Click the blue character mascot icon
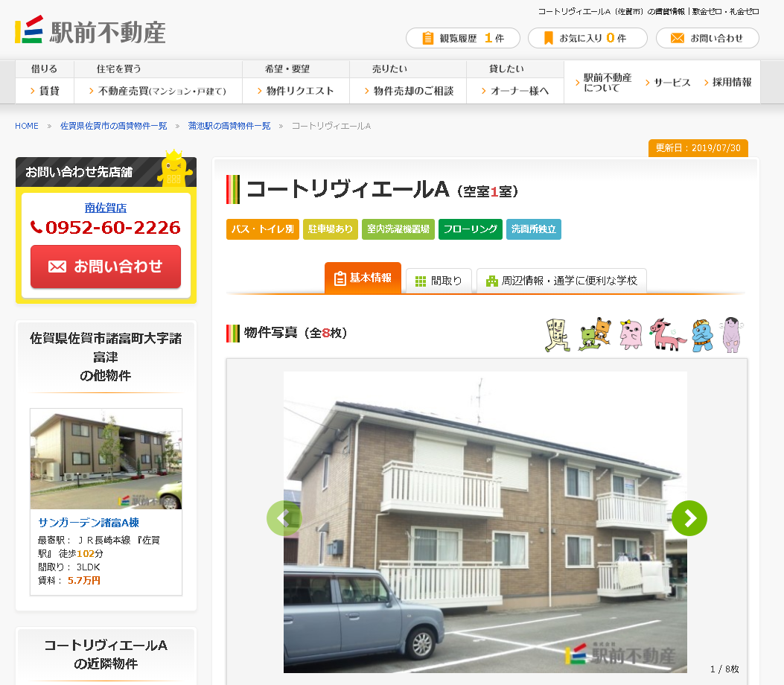784x685 pixels. pos(702,336)
